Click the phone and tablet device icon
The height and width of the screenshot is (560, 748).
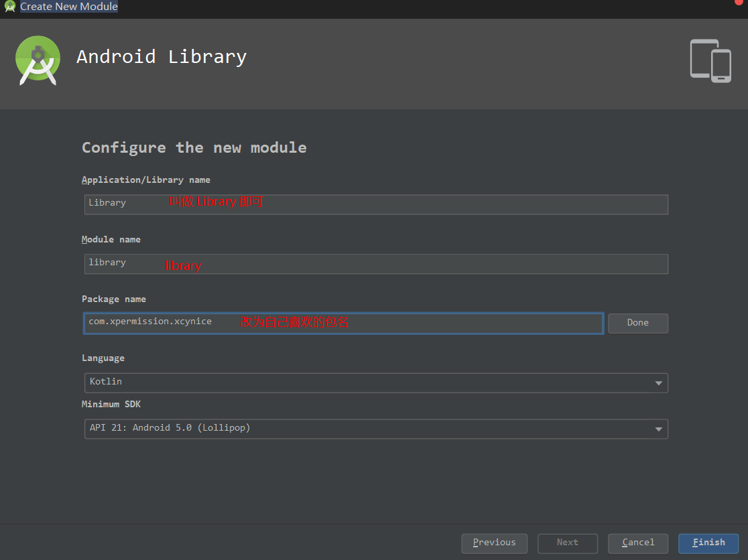710,60
